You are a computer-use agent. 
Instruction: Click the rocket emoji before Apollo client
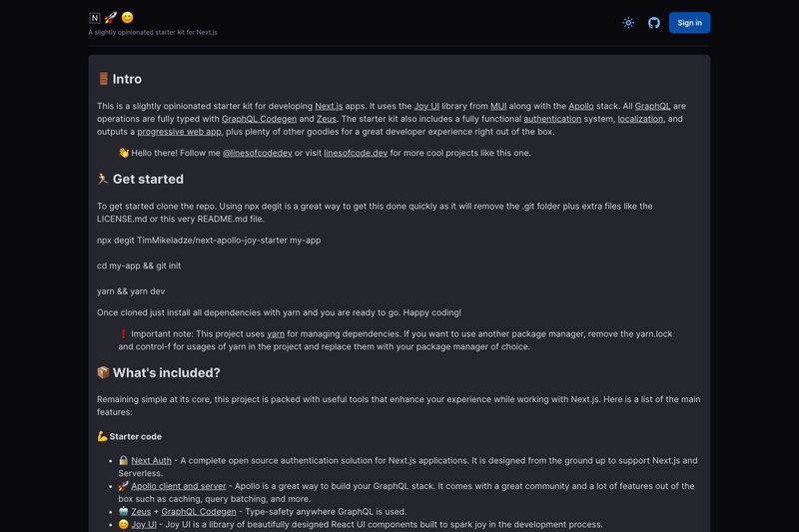(123, 486)
